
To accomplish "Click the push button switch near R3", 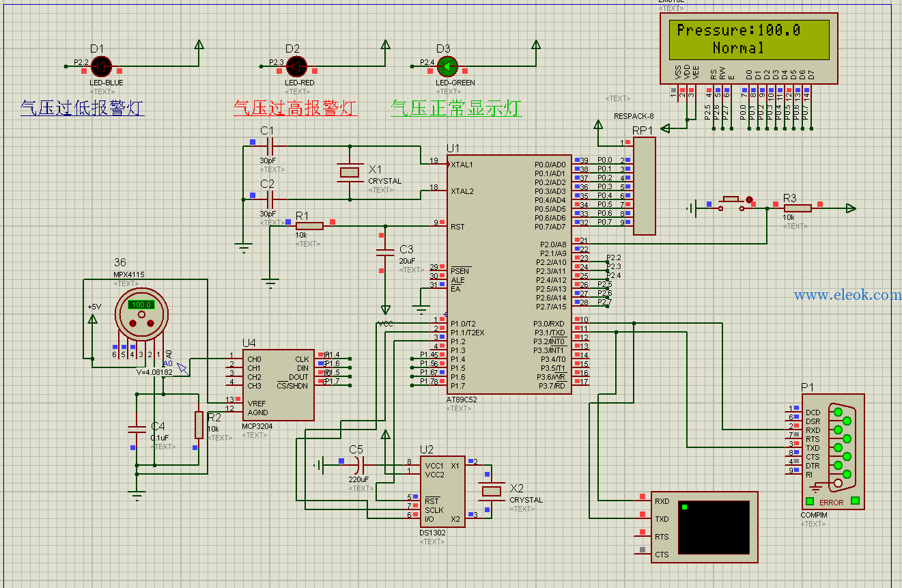I will coord(733,203).
